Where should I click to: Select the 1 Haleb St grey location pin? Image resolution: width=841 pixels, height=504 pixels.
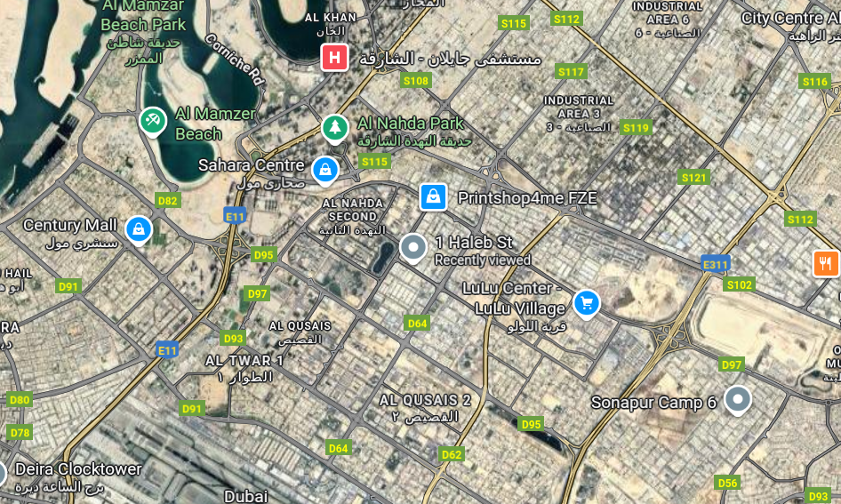pos(413,249)
